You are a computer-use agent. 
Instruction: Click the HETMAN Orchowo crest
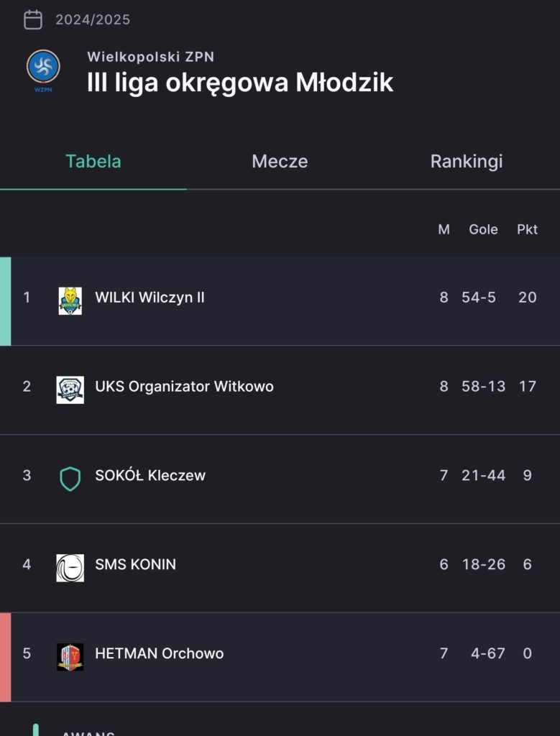coord(70,657)
